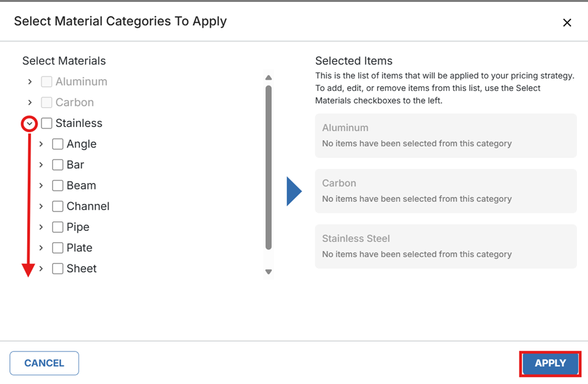Expand the Pipe subcategory chevron

(41, 227)
